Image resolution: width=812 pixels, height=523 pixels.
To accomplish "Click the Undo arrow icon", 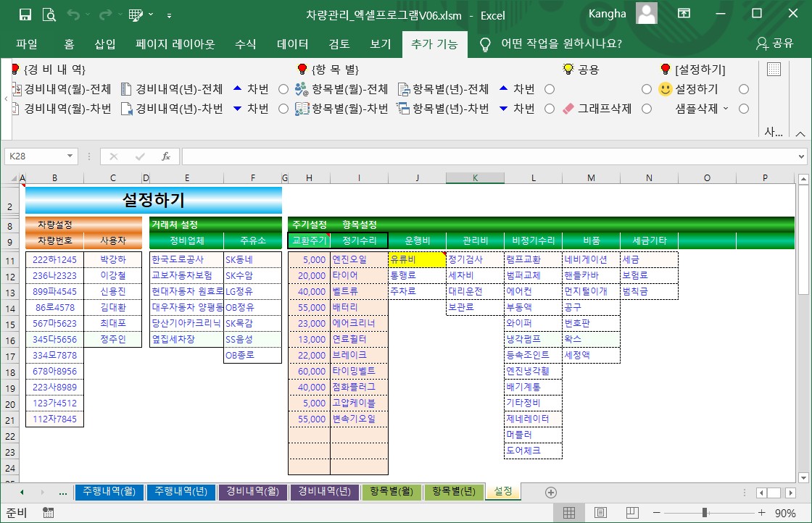I will tap(73, 14).
